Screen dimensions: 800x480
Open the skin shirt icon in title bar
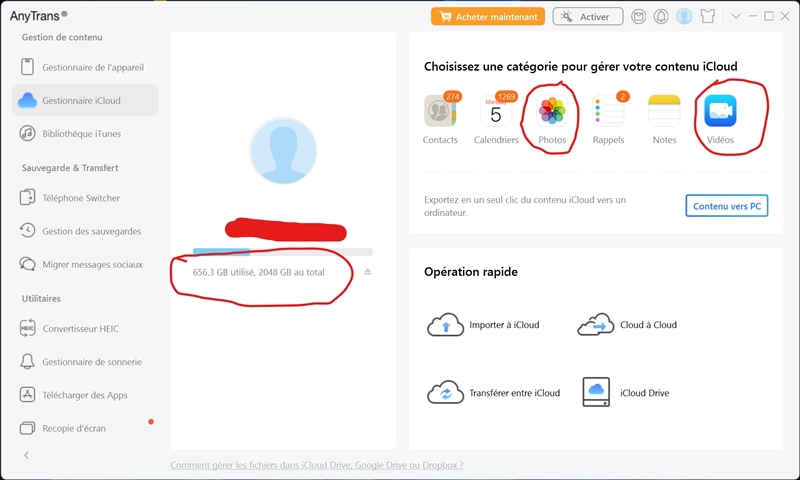tap(708, 16)
